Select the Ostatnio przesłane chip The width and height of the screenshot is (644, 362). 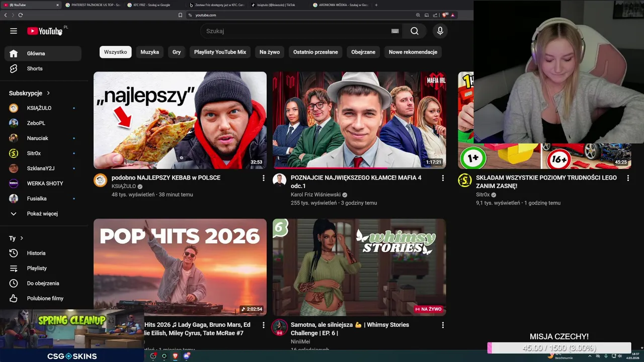tap(315, 52)
